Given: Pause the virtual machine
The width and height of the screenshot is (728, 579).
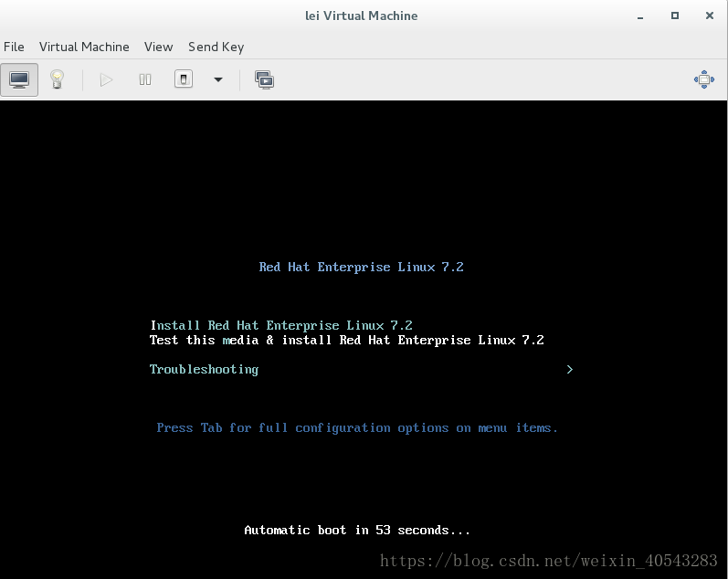Looking at the screenshot, I should click(x=145, y=79).
